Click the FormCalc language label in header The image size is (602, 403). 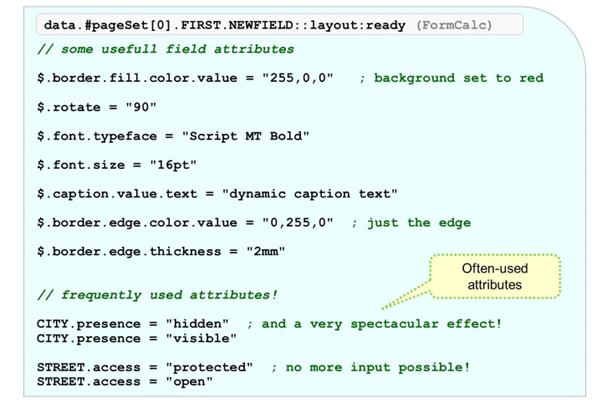[x=450, y=24]
